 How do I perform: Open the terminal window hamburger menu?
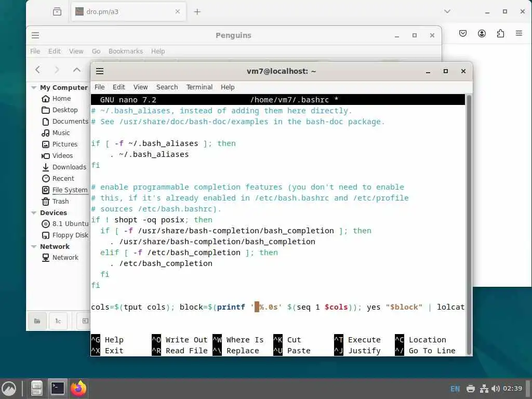point(99,71)
